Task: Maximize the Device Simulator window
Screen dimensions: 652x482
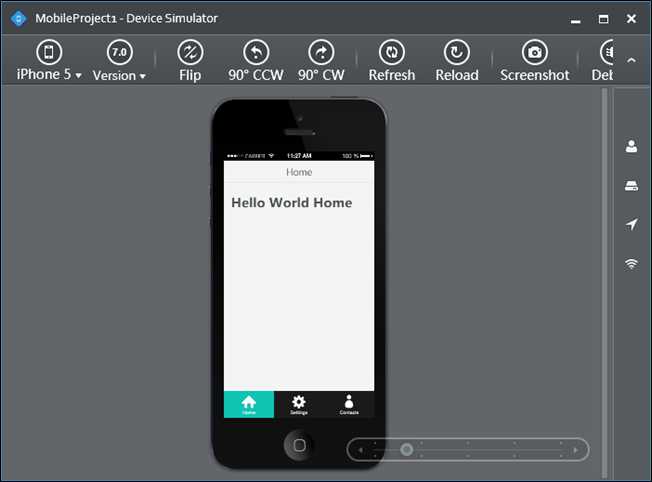Action: point(603,19)
